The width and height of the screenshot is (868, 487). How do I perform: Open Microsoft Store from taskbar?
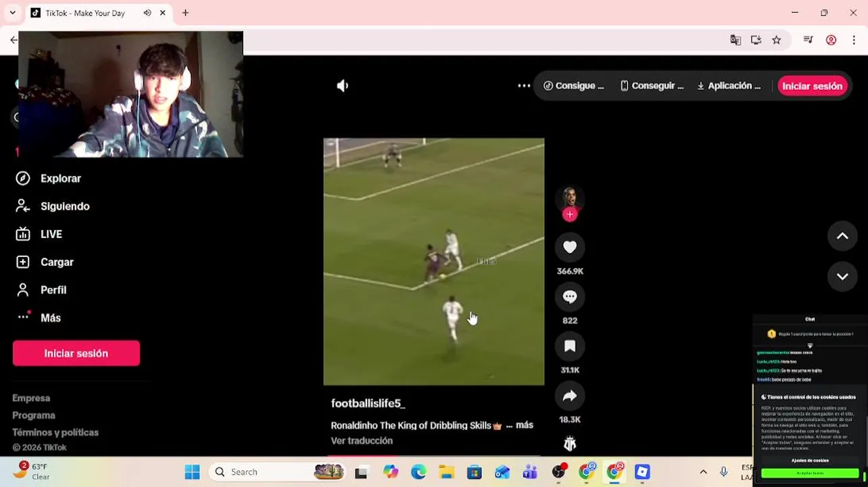point(474,472)
